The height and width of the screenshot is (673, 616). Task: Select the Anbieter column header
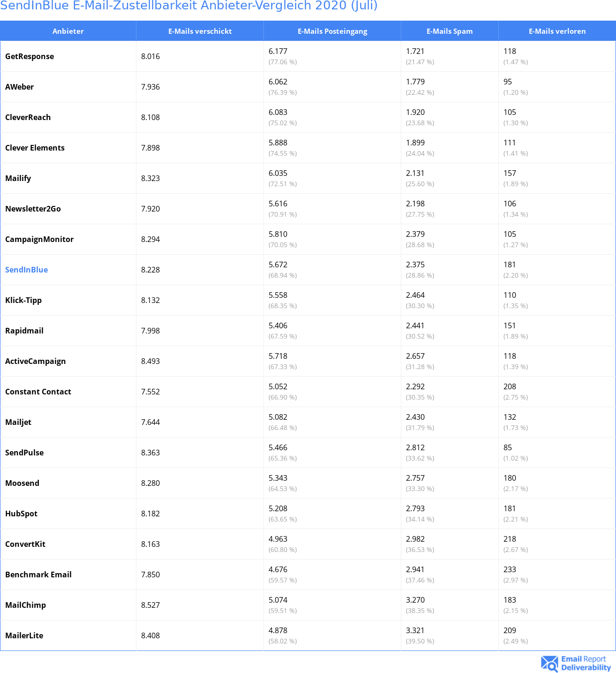(68, 31)
